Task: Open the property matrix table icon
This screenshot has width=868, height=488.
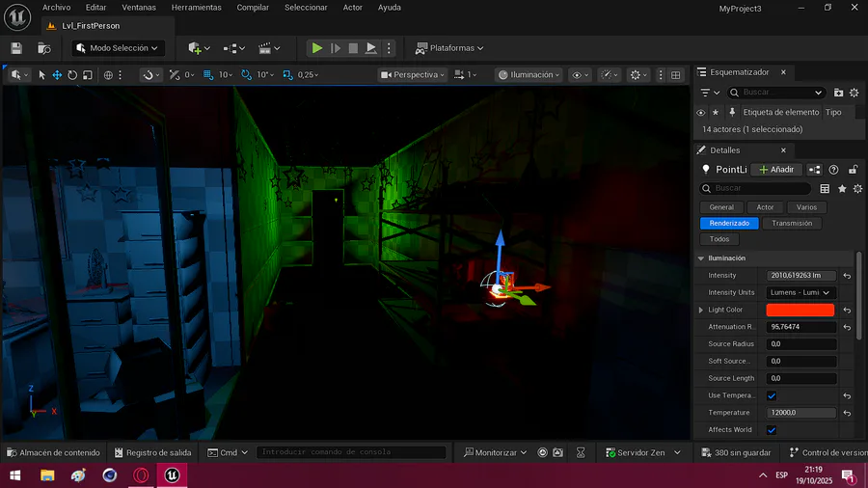Action: click(x=825, y=189)
